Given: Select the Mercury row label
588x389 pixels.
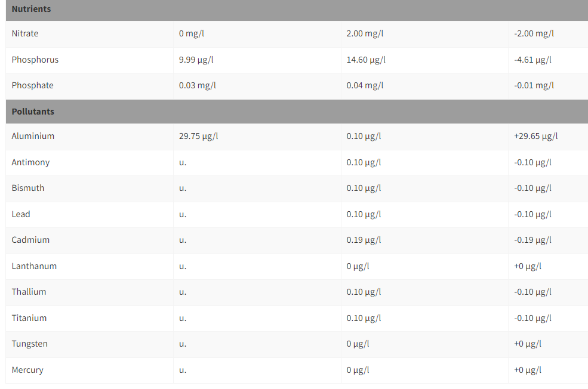Looking at the screenshot, I should point(27,370).
